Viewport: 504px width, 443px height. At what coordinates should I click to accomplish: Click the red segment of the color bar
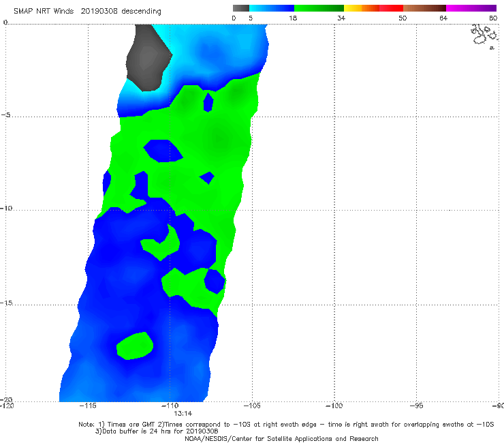tap(391, 8)
